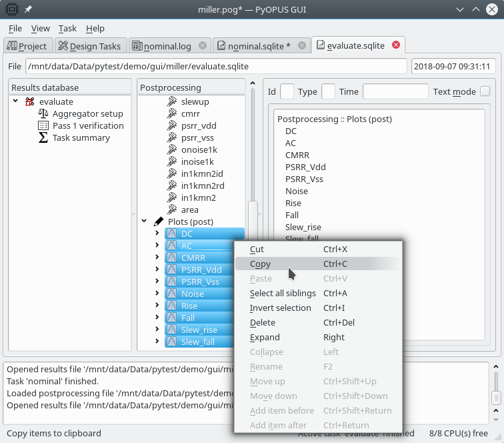The height and width of the screenshot is (443, 504).
Task: Click the Pass 1 verification list icon
Action: (x=43, y=126)
